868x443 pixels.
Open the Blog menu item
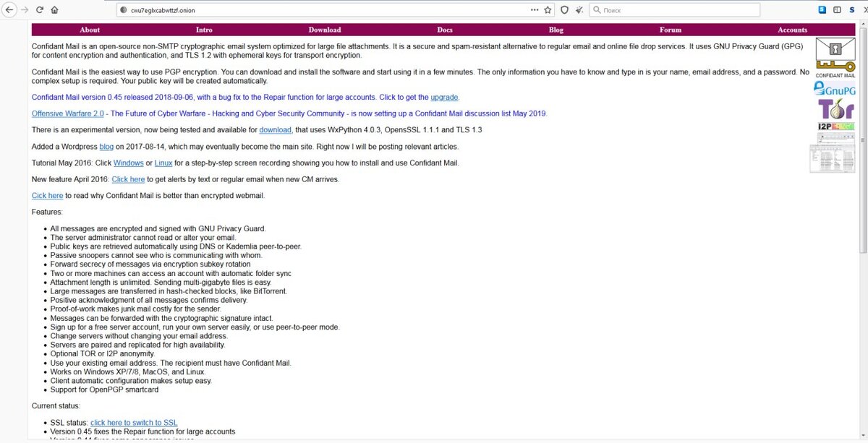coord(556,30)
